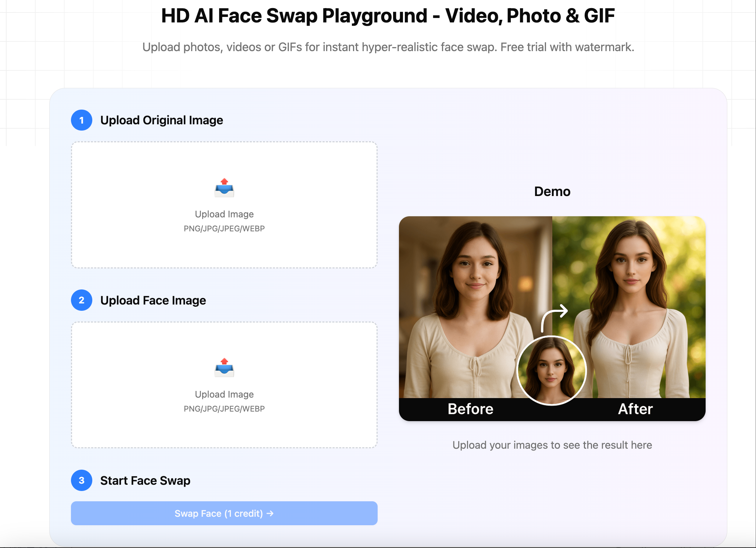Viewport: 756px width, 548px height.
Task: Click the blue step 1 badge
Action: pos(81,120)
